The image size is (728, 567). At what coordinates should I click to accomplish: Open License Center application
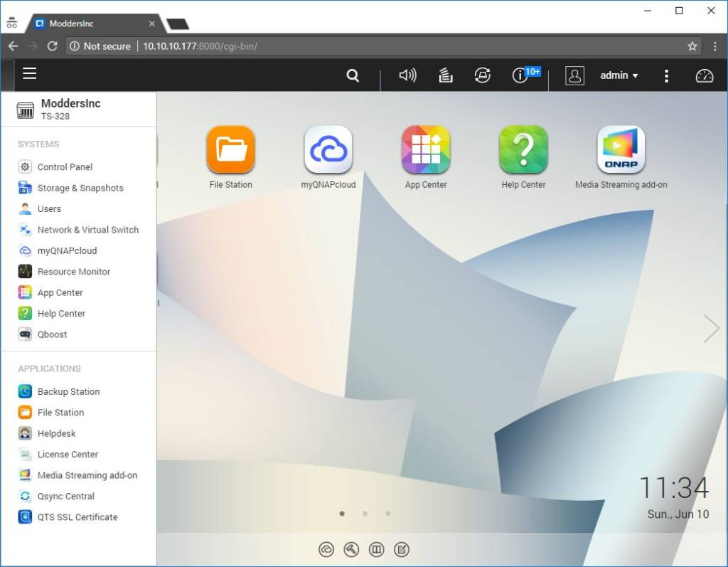point(58,454)
